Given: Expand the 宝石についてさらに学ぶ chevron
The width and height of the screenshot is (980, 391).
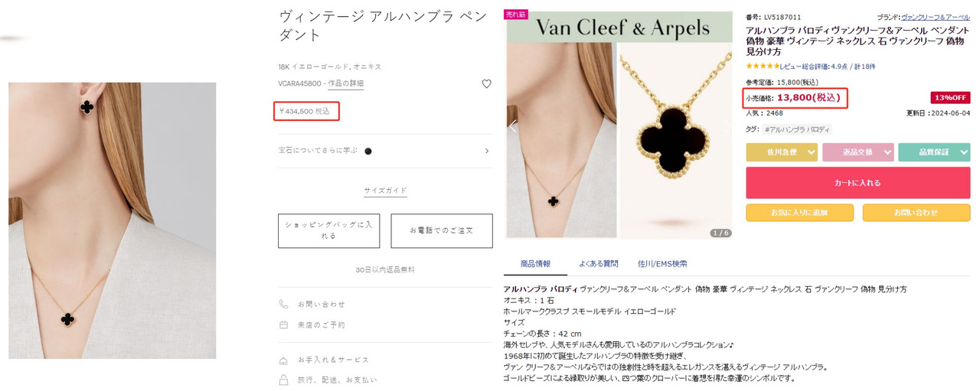Looking at the screenshot, I should [x=487, y=151].
